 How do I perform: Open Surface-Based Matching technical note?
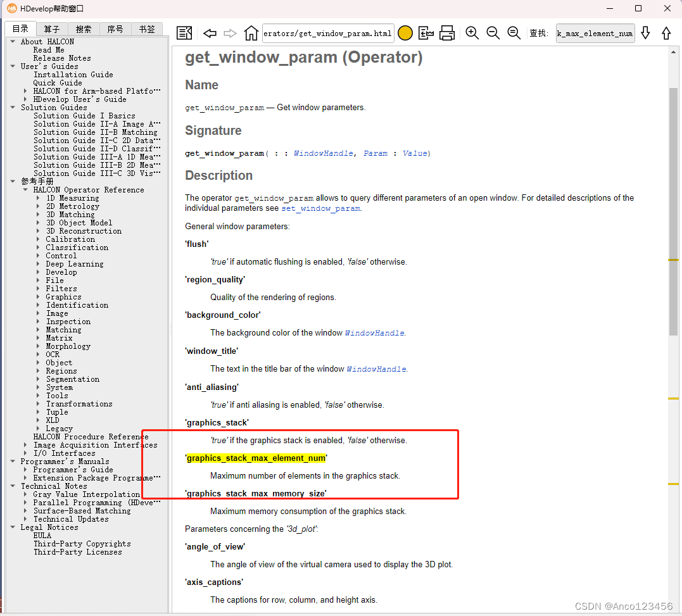point(82,511)
